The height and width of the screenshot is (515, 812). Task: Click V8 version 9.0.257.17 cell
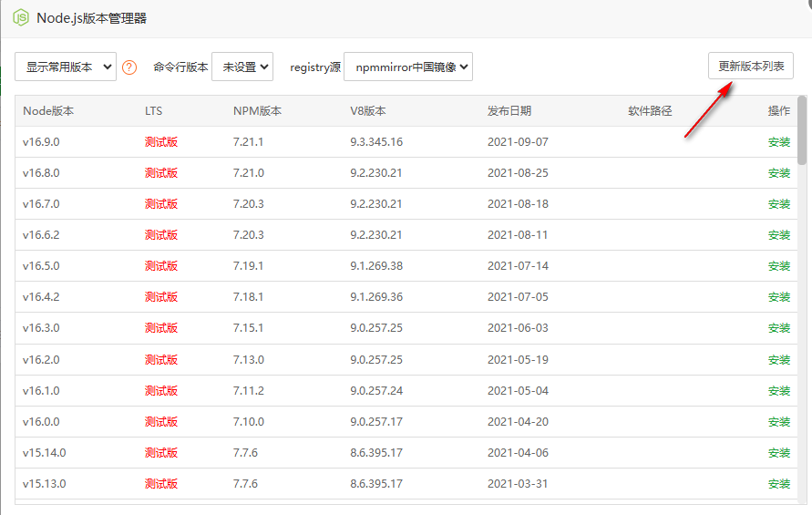[376, 422]
